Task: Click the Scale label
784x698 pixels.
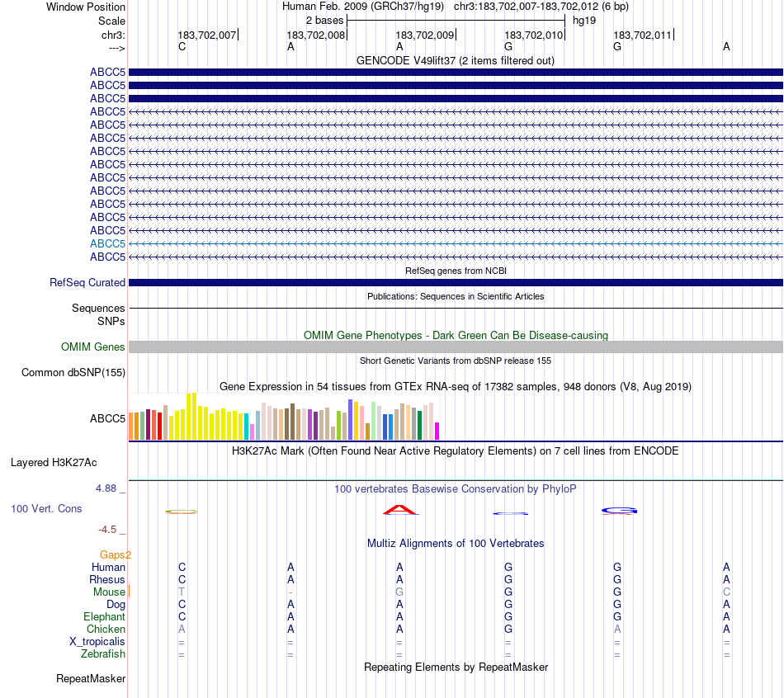Action: (x=112, y=21)
